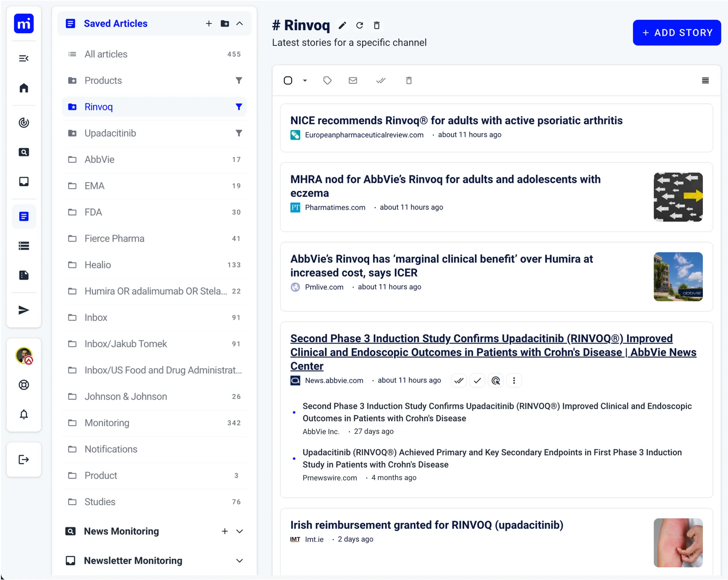Expand the News Monitoring section
The image size is (728, 580).
(x=239, y=531)
